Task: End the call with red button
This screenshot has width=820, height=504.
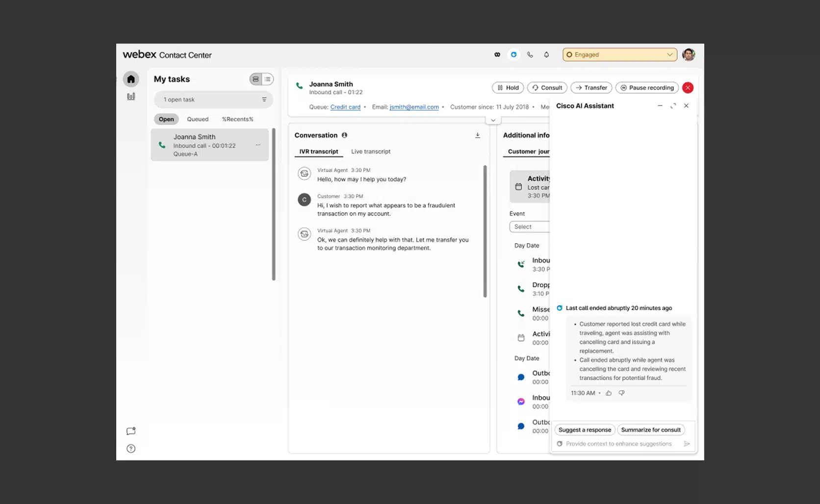Action: 688,88
